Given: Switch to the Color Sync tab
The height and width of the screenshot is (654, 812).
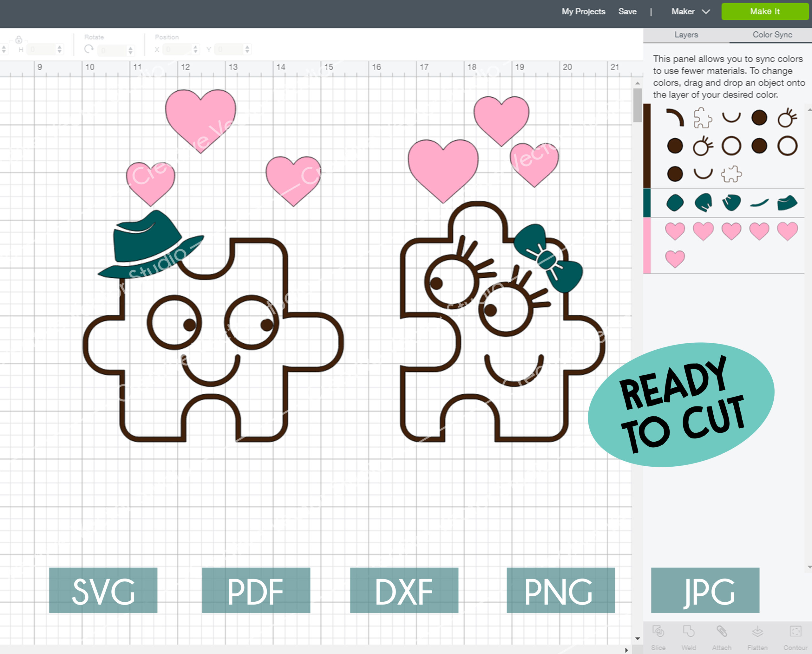Looking at the screenshot, I should coord(772,35).
